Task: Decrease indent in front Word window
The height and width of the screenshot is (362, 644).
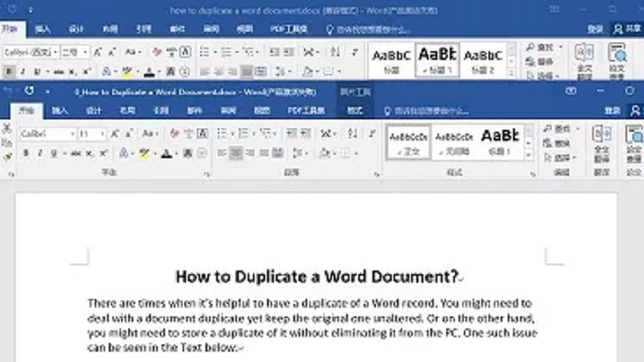Action: point(292,134)
